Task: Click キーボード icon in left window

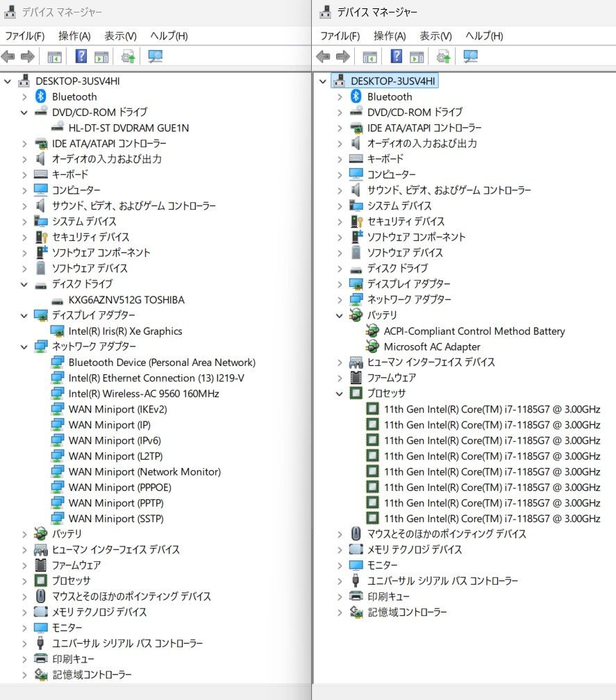Action: tap(41, 174)
